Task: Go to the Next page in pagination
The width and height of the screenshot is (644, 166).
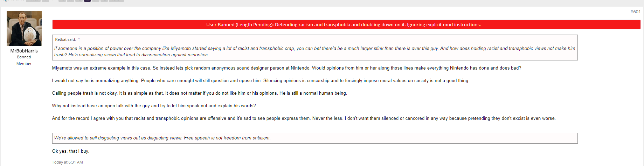Action: pos(116,1)
